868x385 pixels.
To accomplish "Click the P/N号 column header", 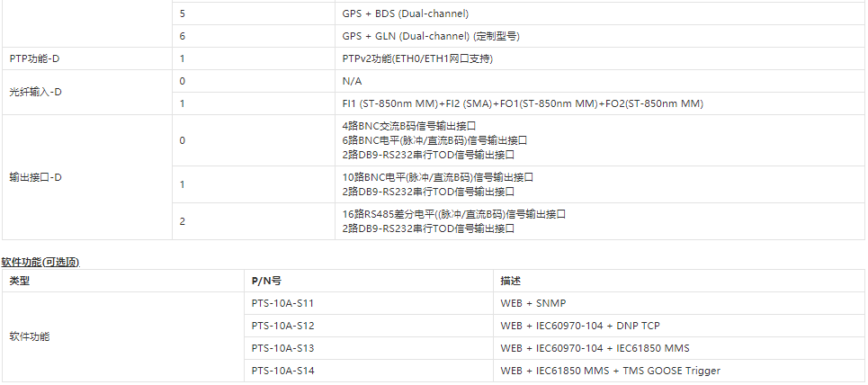I will (267, 281).
